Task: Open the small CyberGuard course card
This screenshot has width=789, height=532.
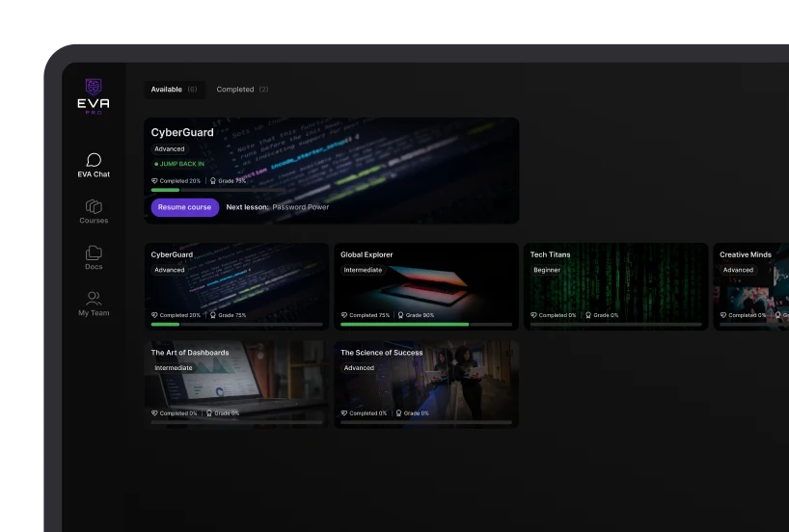Action: (x=236, y=286)
